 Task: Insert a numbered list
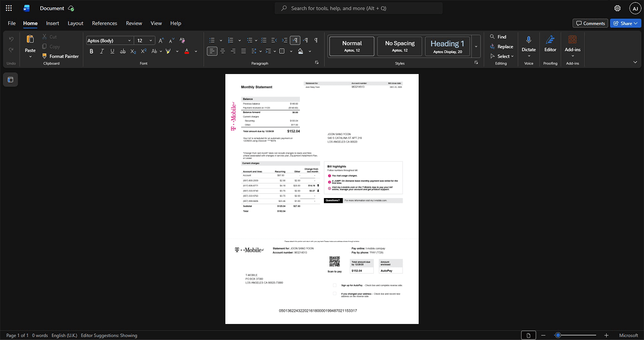tap(231, 41)
